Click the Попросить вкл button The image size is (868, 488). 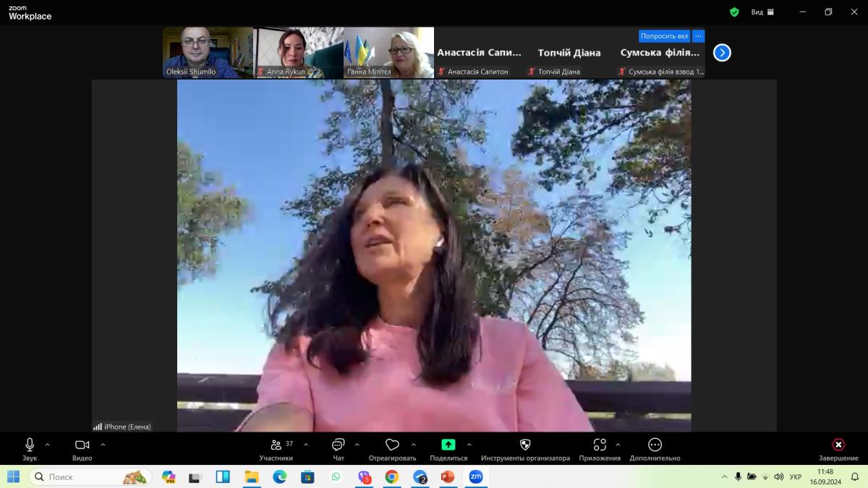(x=663, y=36)
